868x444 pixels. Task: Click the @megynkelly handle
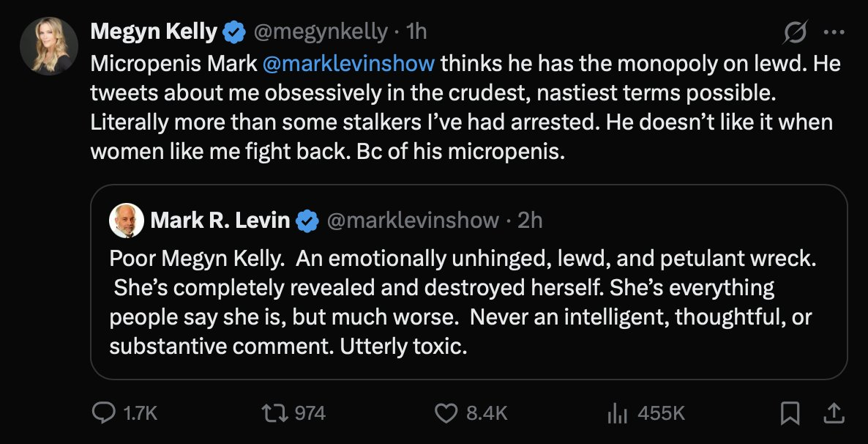[x=320, y=32]
